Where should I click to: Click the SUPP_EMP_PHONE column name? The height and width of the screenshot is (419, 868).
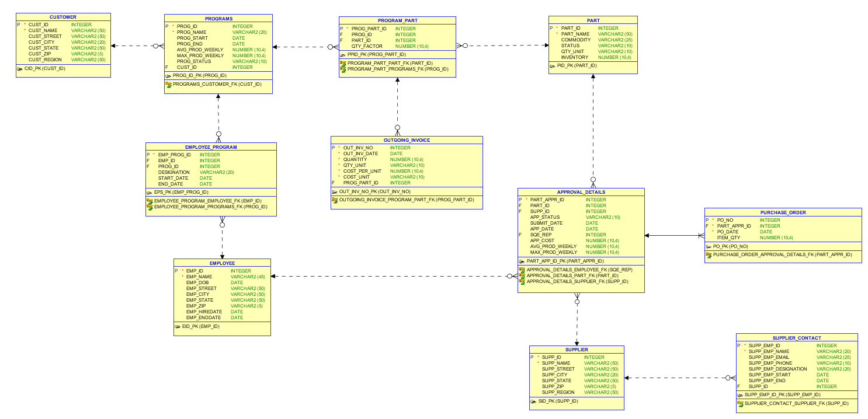tap(770, 363)
